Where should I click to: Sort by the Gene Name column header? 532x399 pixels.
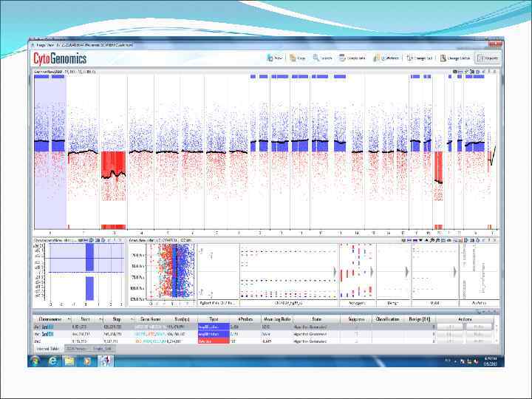click(x=150, y=319)
